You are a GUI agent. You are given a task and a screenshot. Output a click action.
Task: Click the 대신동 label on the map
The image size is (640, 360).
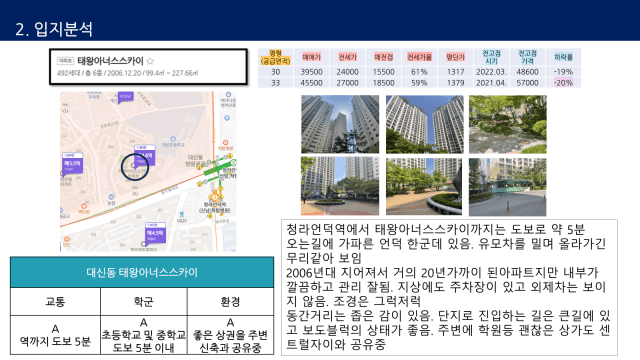pos(195,158)
